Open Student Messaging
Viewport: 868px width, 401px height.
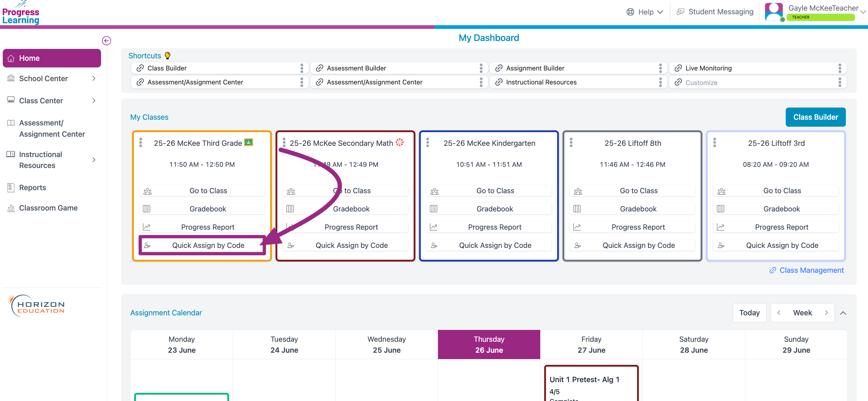click(721, 12)
